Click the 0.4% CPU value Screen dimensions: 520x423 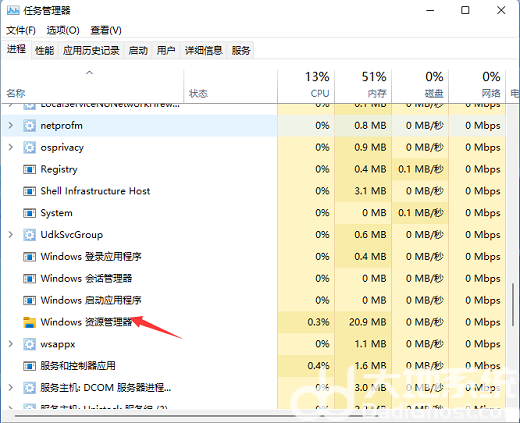click(318, 366)
